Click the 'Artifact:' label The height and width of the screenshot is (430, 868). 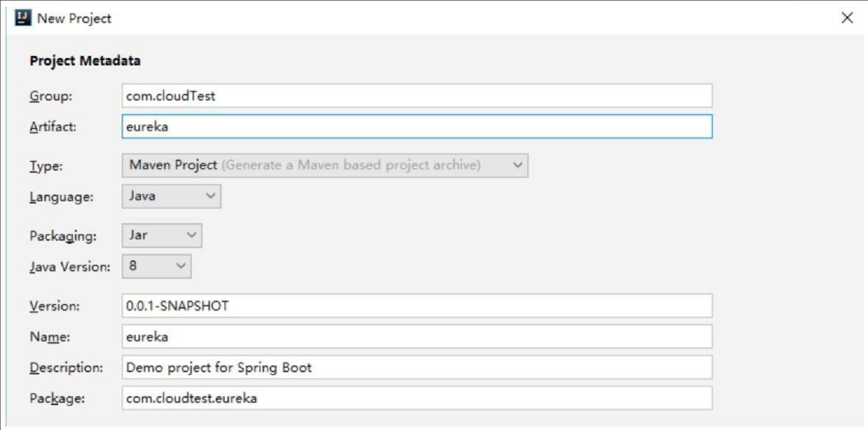(53, 127)
